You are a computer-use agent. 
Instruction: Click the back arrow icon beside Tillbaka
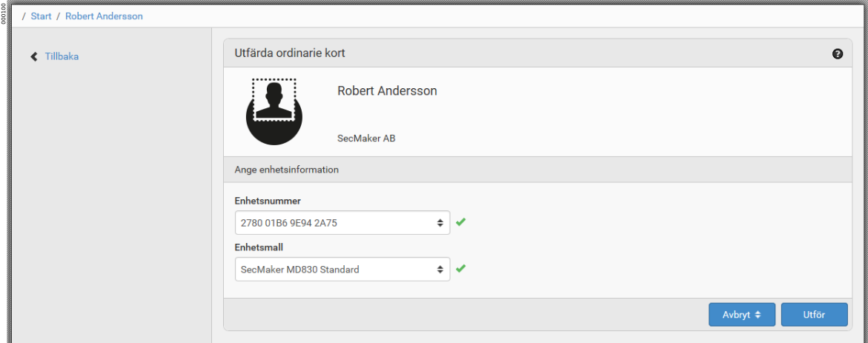33,56
